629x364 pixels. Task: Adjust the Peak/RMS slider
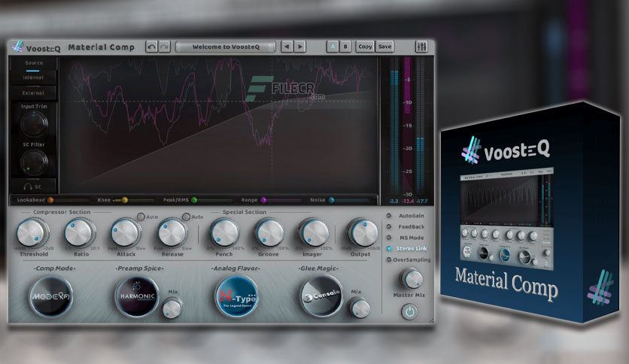[x=212, y=199]
